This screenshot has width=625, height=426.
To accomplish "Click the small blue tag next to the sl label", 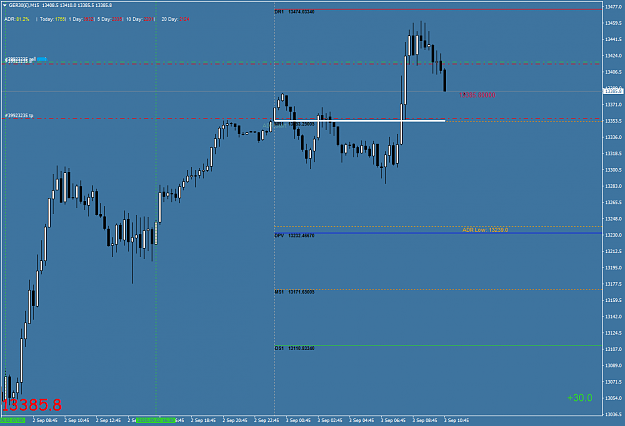I will tap(42, 59).
